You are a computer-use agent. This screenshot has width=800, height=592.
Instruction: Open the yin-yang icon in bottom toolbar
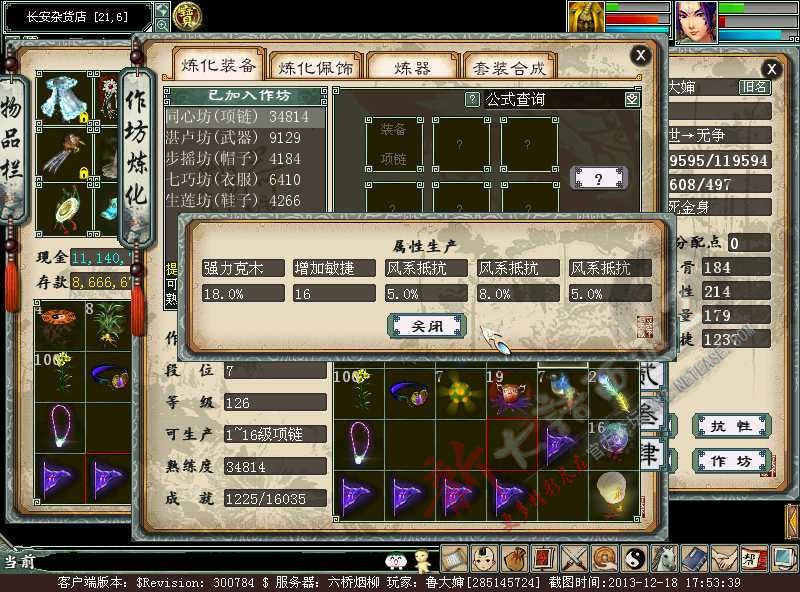(x=635, y=559)
